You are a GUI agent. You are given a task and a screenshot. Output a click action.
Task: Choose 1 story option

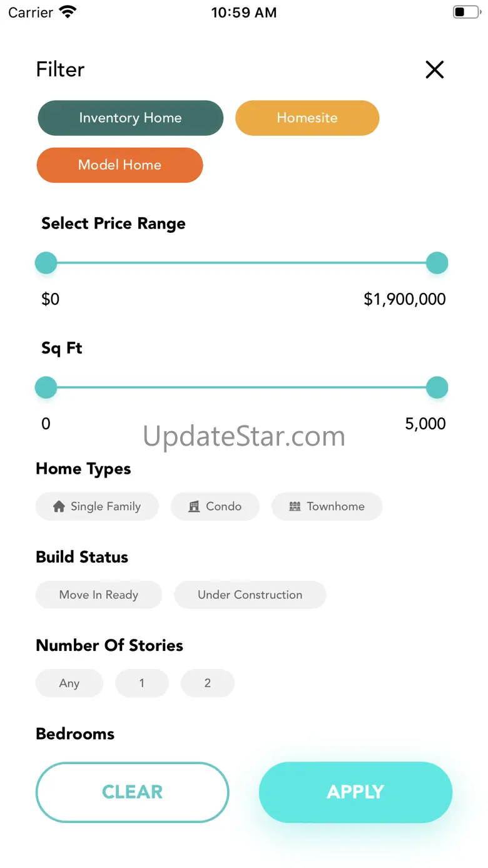142,683
